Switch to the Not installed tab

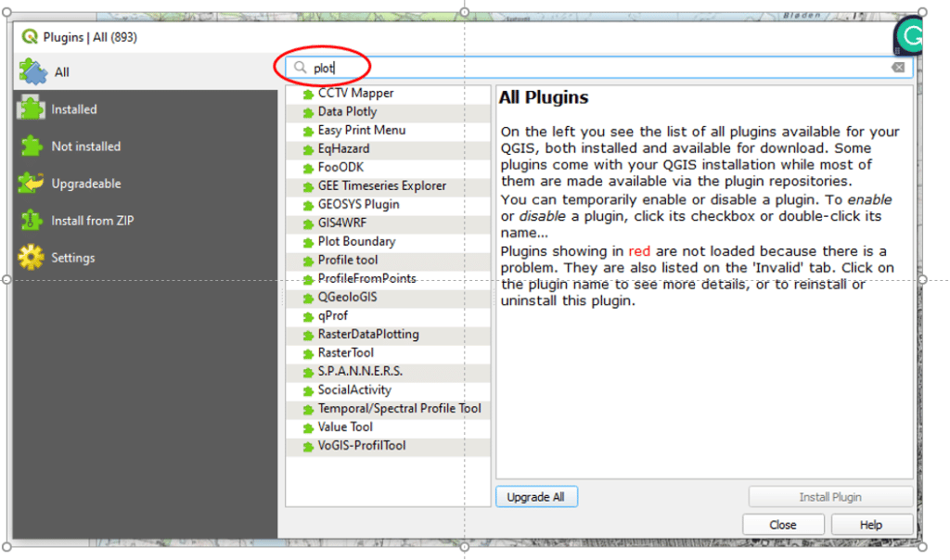click(x=146, y=146)
